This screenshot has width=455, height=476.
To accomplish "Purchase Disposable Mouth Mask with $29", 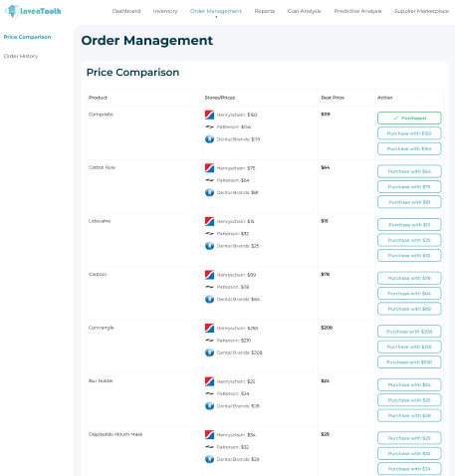I will pos(409,438).
